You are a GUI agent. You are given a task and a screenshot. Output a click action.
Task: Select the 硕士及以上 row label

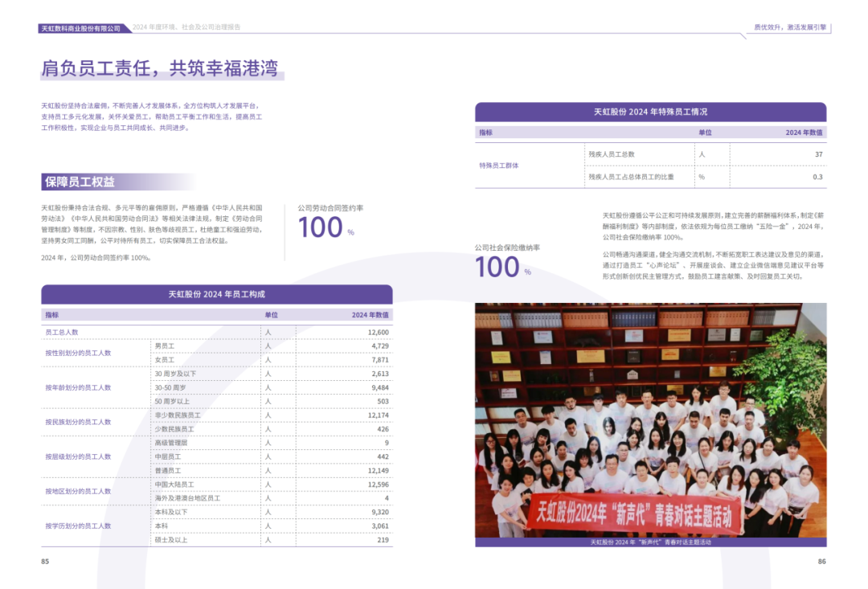pos(170,540)
